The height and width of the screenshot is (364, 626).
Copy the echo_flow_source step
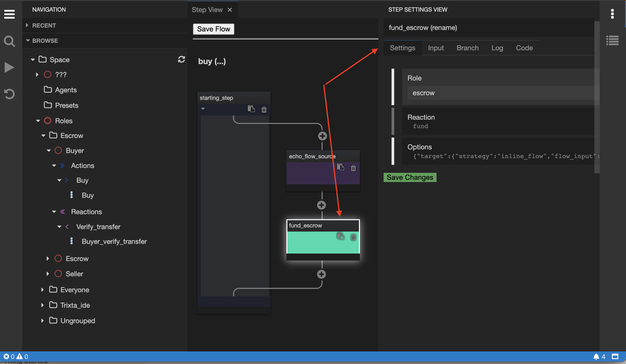click(340, 167)
